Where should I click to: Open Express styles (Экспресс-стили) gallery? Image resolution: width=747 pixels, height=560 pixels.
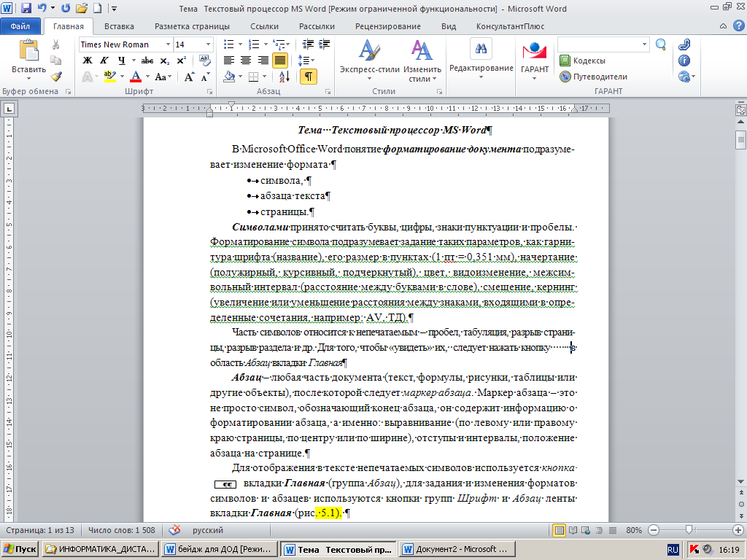pyautogui.click(x=369, y=61)
